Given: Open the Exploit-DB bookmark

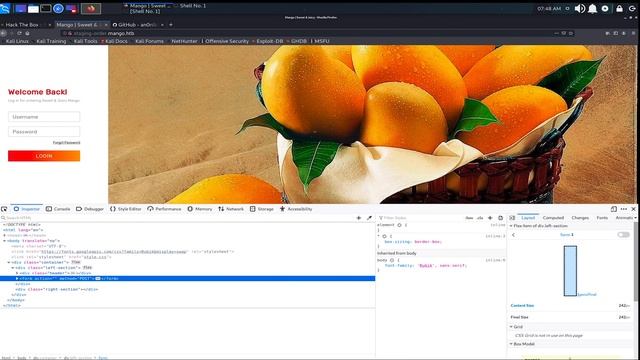Looking at the screenshot, I should [269, 41].
